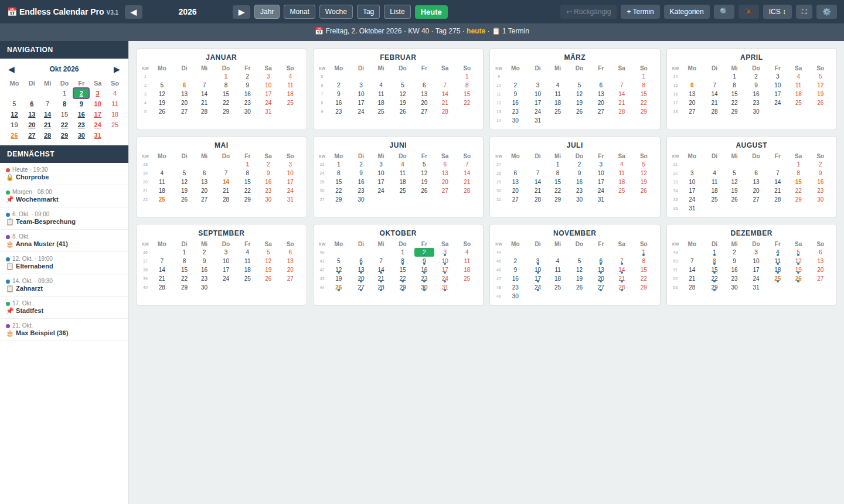Image resolution: width=844 pixels, height=504 pixels.
Task: Jump to today with the Heute button
Action: (x=431, y=12)
